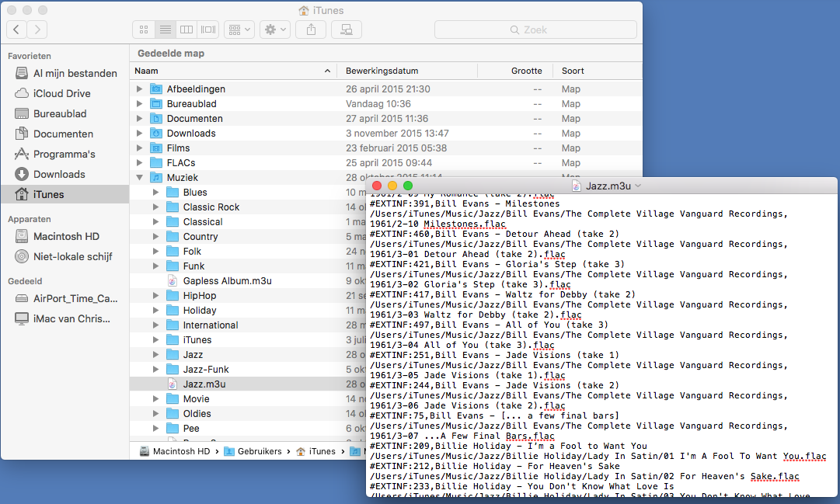Viewport: 840px width, 504px height.
Task: Expand the Afbeeldingen folder
Action: point(140,89)
